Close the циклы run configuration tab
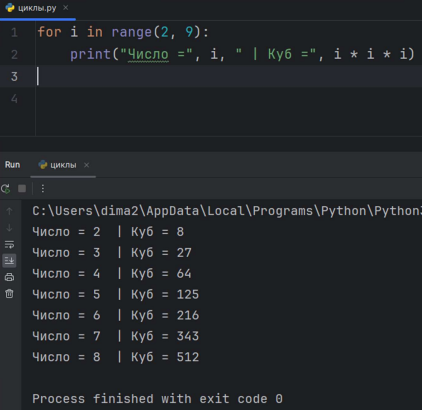The height and width of the screenshot is (410, 422). (x=86, y=165)
